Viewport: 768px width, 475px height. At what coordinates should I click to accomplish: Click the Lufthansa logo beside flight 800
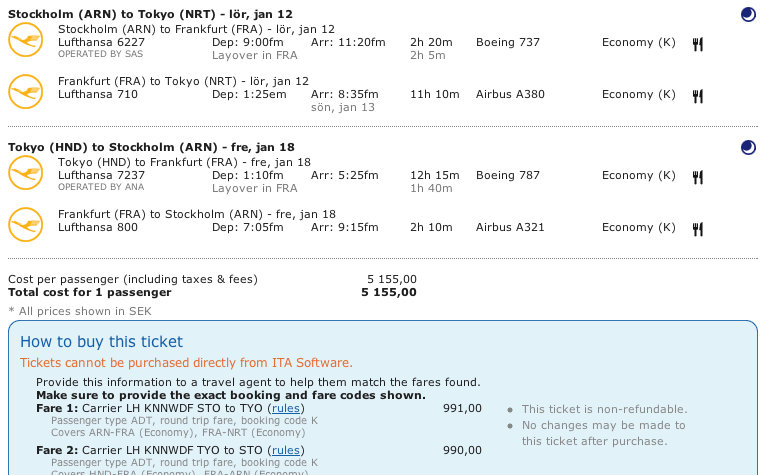(24, 225)
